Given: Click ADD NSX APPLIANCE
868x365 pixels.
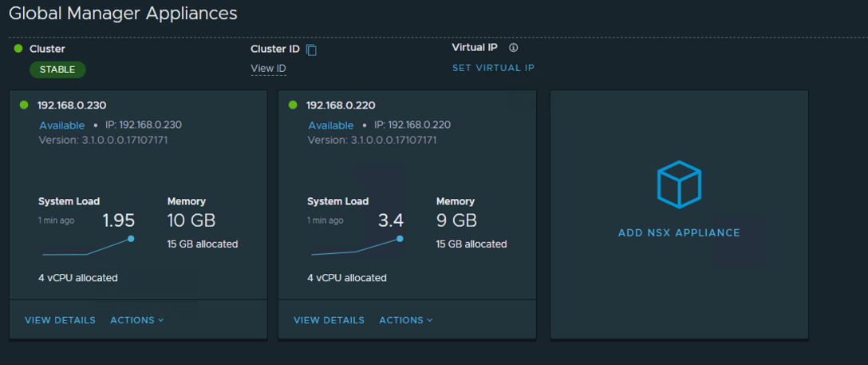Looking at the screenshot, I should click(679, 232).
